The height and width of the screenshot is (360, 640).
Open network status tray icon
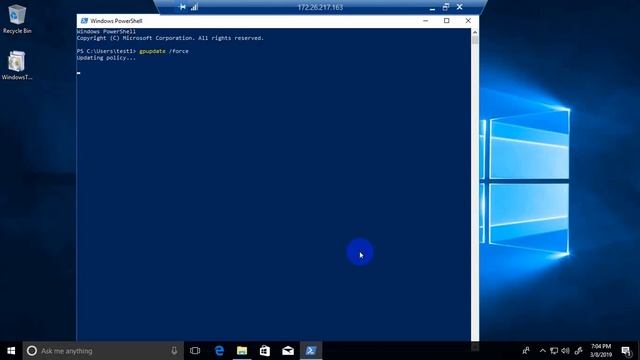(x=554, y=351)
